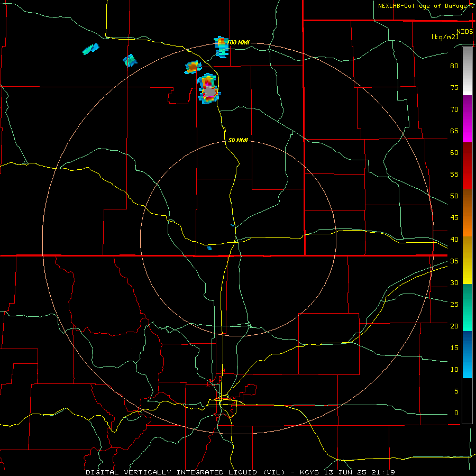
Task: Click the "45" value on the scale
Action: 454,218
